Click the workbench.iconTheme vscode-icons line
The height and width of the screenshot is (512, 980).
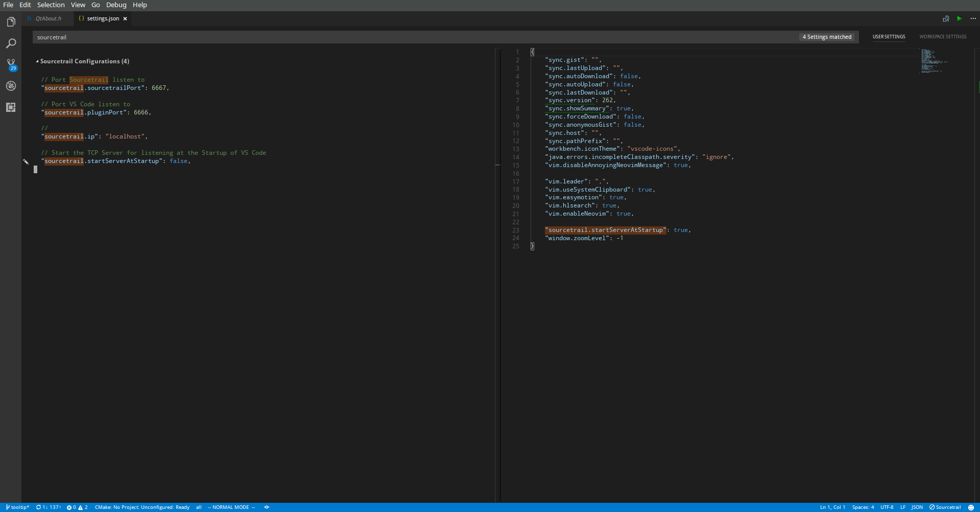(x=612, y=149)
